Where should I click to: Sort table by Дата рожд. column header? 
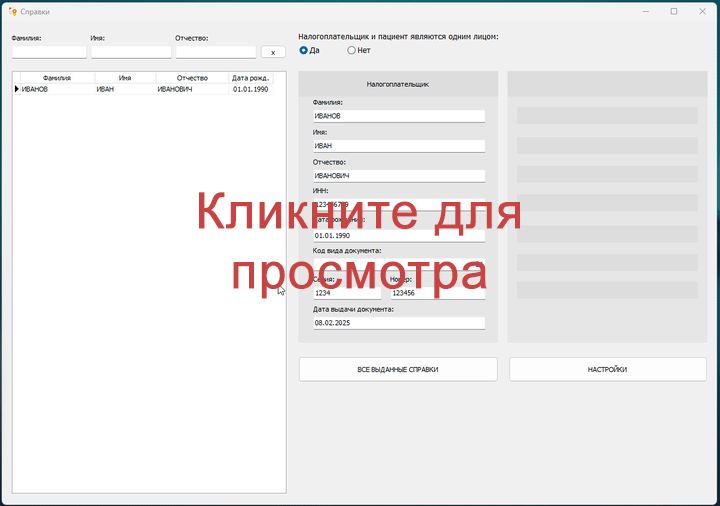[x=251, y=78]
